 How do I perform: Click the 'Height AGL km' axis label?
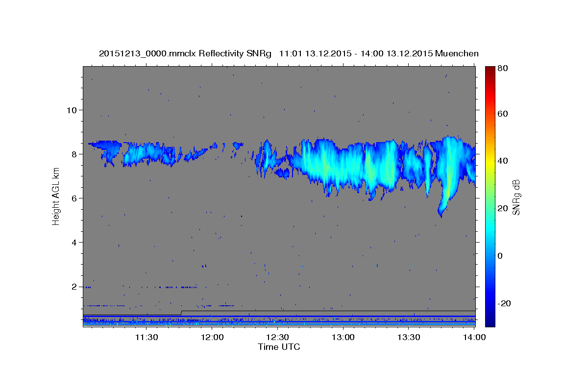click(56, 196)
